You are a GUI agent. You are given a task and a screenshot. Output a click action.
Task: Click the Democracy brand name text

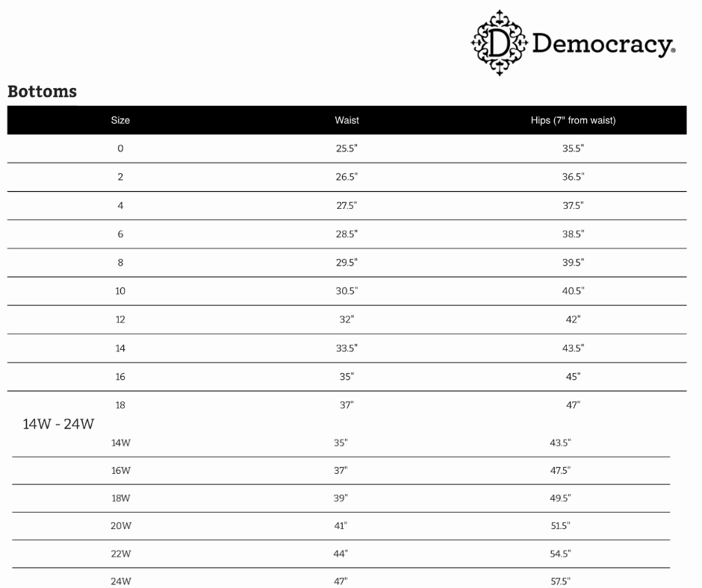(x=604, y=46)
